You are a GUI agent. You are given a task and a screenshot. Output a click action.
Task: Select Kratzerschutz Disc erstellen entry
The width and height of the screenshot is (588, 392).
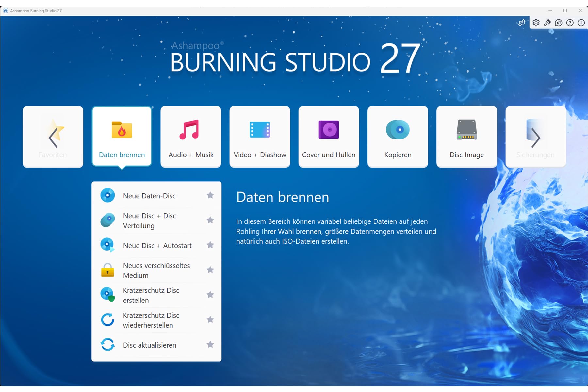coord(156,295)
